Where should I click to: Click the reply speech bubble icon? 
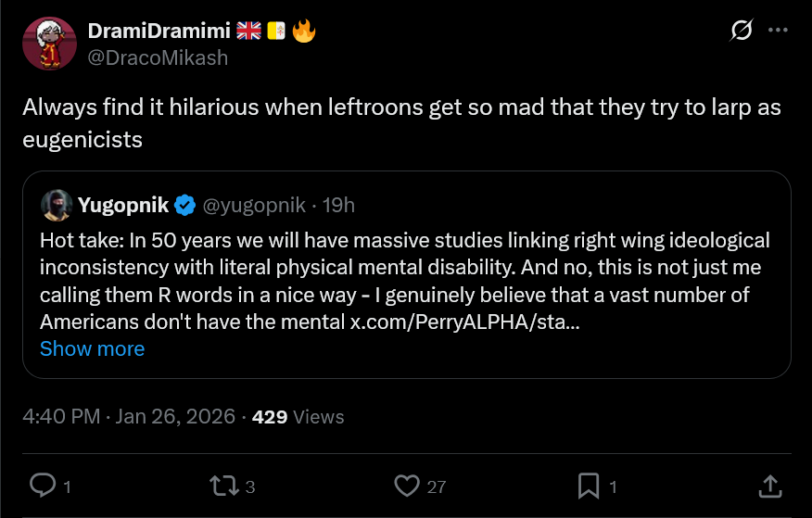(x=43, y=486)
